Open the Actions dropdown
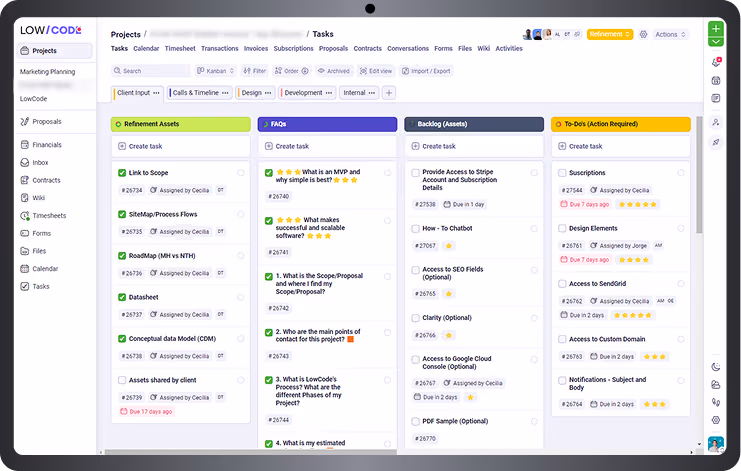 pyautogui.click(x=670, y=34)
